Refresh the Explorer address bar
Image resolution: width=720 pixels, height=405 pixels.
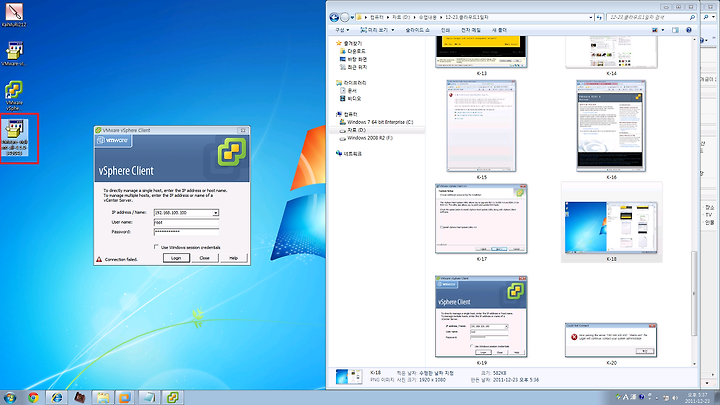point(599,17)
